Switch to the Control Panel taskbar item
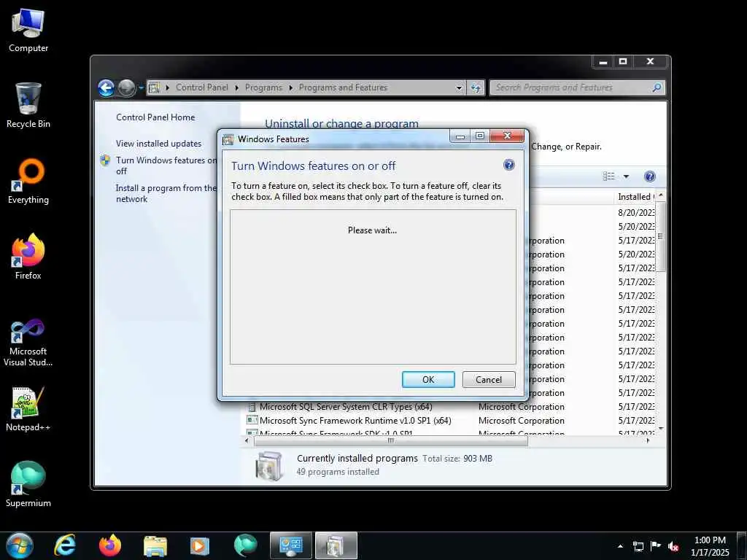 [x=291, y=545]
